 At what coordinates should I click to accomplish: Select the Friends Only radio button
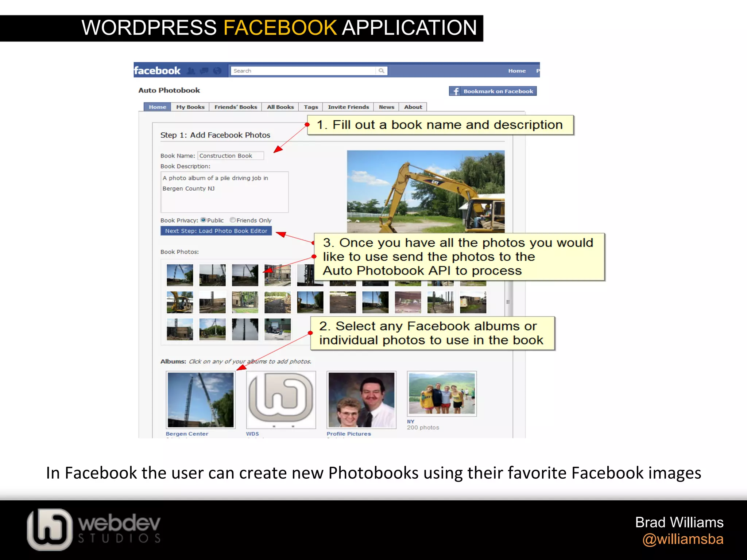[233, 220]
